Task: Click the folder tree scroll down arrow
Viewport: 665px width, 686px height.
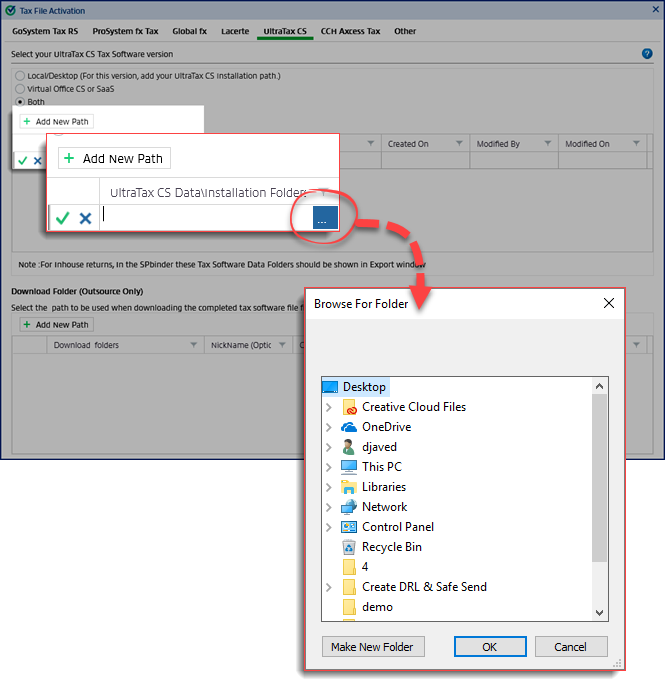Action: click(599, 612)
